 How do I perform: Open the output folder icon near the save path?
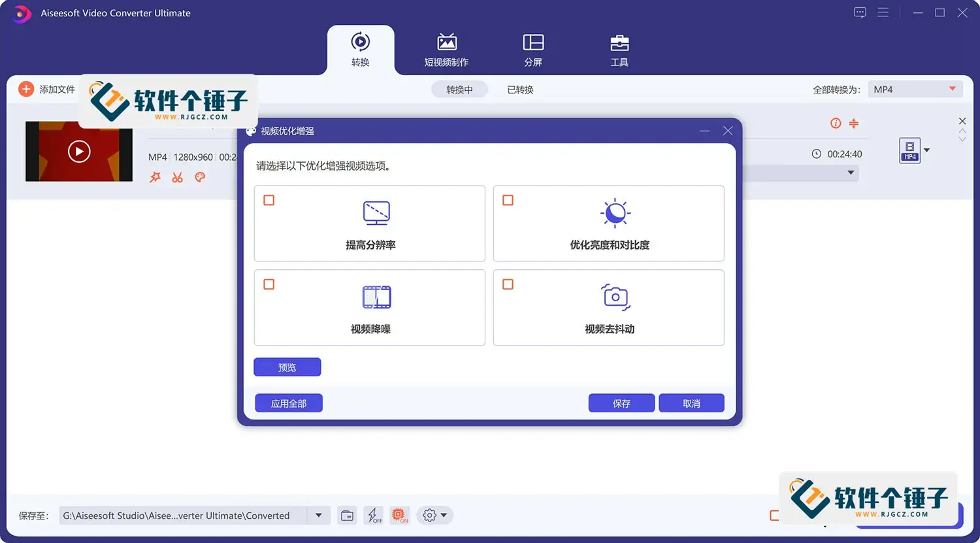click(x=347, y=515)
